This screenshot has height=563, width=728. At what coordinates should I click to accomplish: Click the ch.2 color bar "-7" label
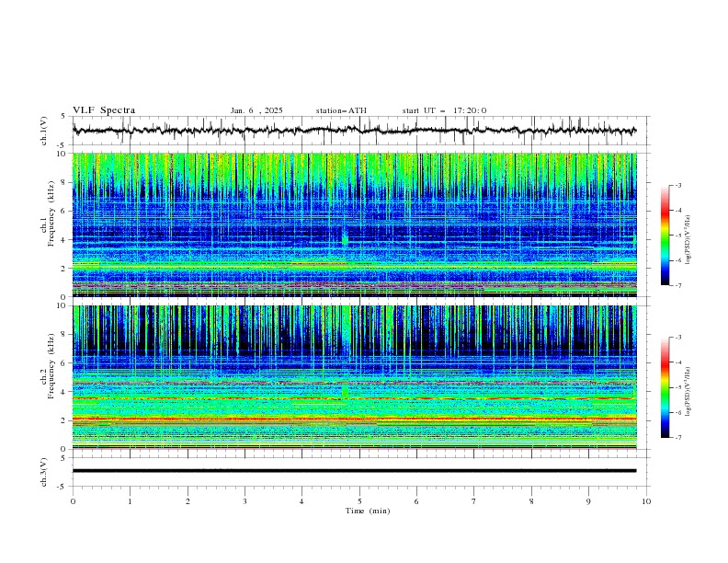tap(678, 438)
